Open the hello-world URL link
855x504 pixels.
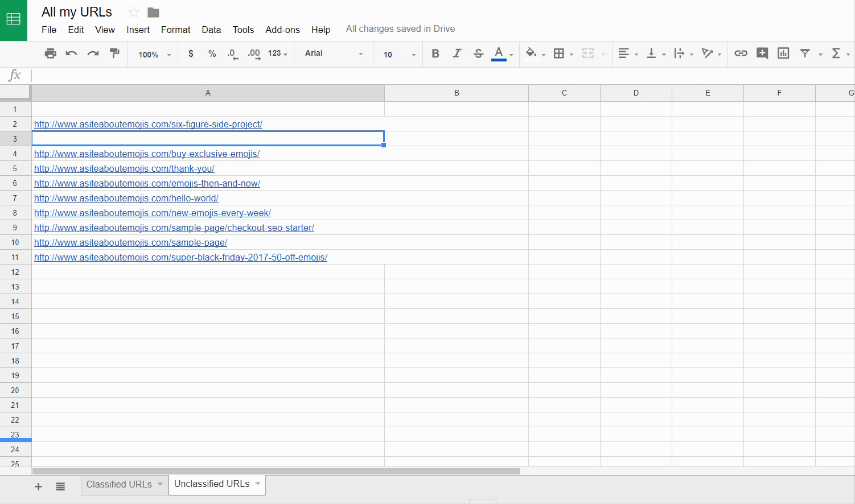click(x=126, y=198)
